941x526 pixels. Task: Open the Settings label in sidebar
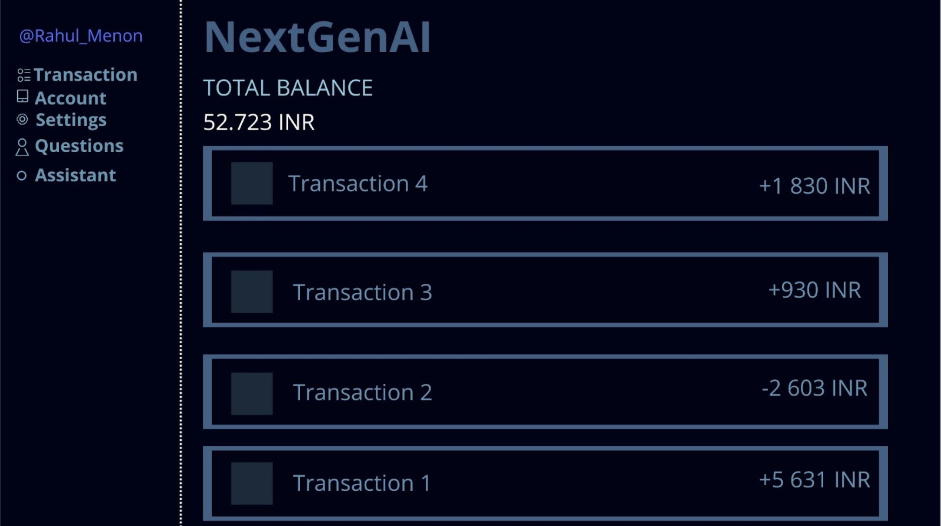tap(71, 120)
